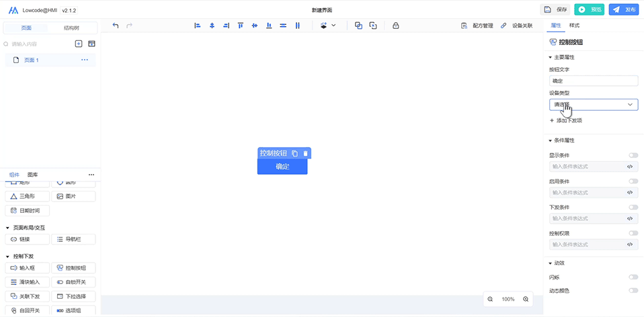The width and height of the screenshot is (644, 317).
Task: Click the zoom out magnifier icon
Action: [490, 299]
